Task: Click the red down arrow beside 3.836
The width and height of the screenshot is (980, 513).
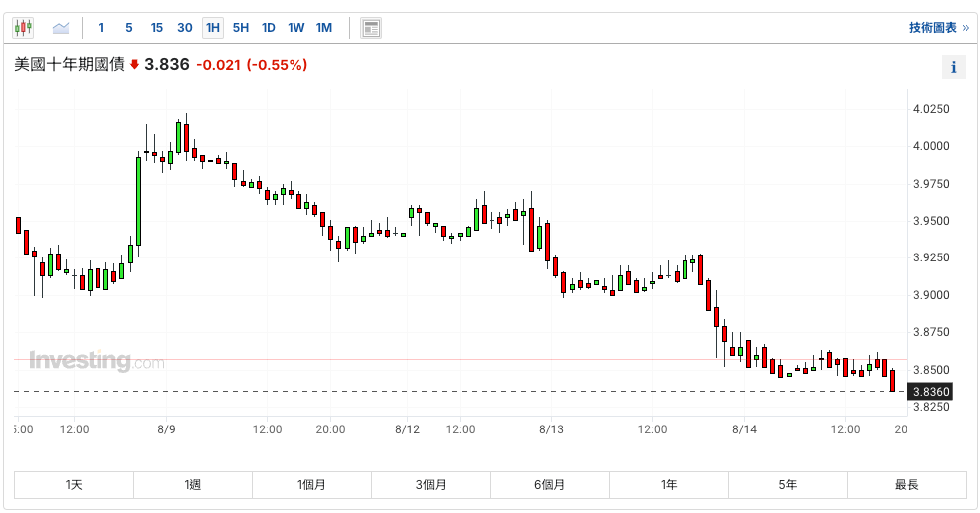Action: (x=135, y=65)
